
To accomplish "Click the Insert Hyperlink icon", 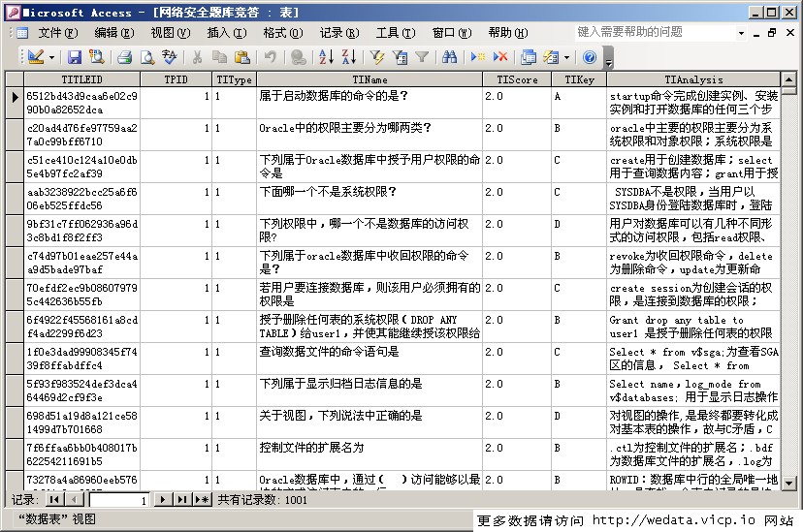I will pyautogui.click(x=299, y=57).
